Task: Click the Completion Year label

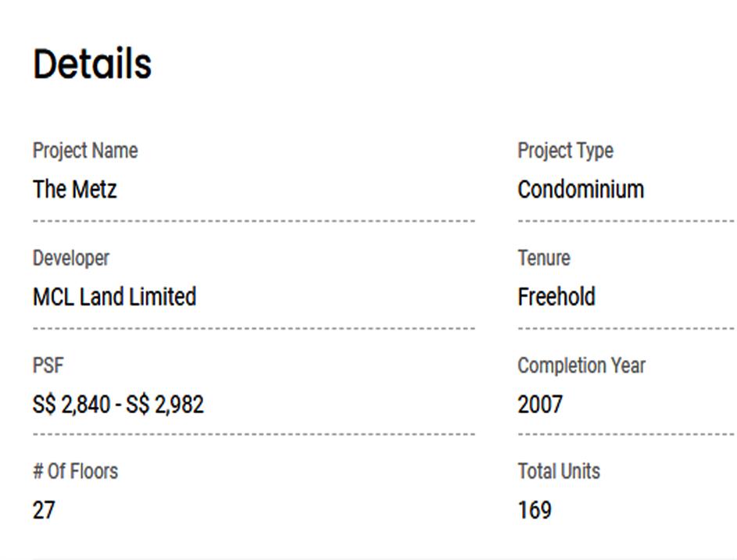Action: coord(581,366)
